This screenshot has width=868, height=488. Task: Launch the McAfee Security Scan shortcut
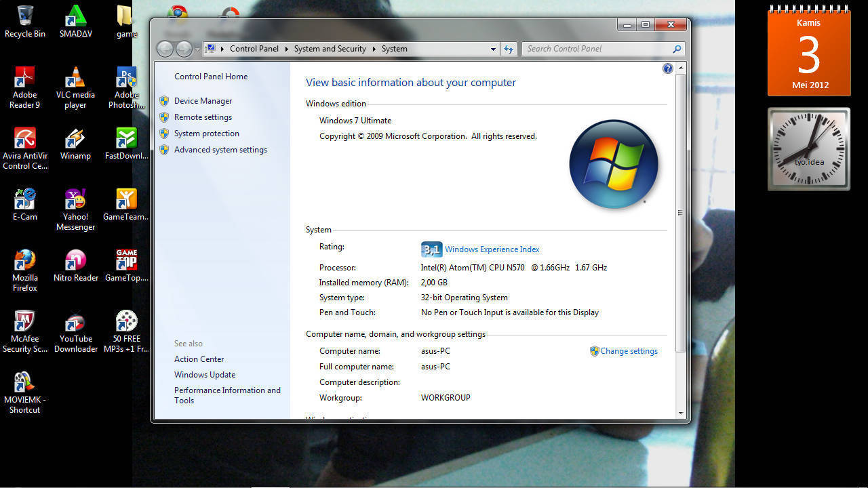coord(25,331)
